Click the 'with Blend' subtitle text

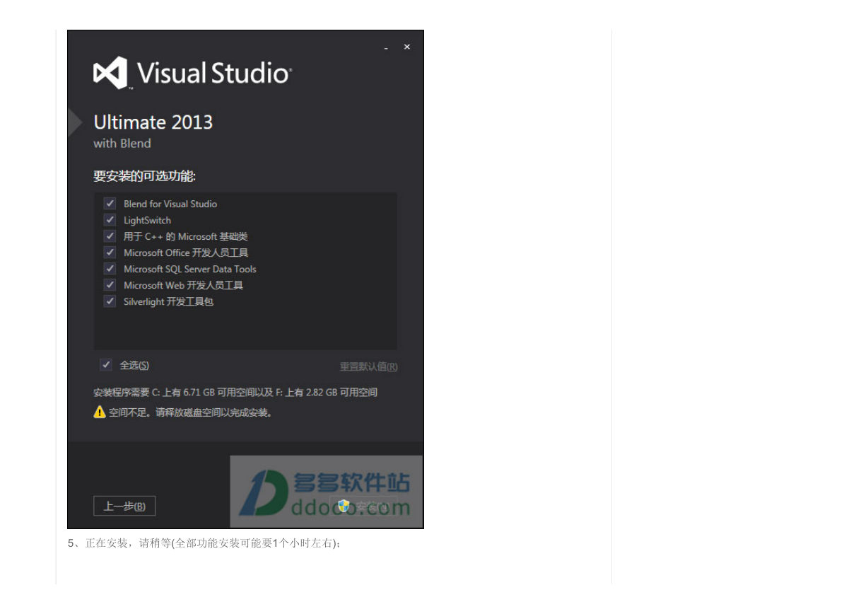122,144
